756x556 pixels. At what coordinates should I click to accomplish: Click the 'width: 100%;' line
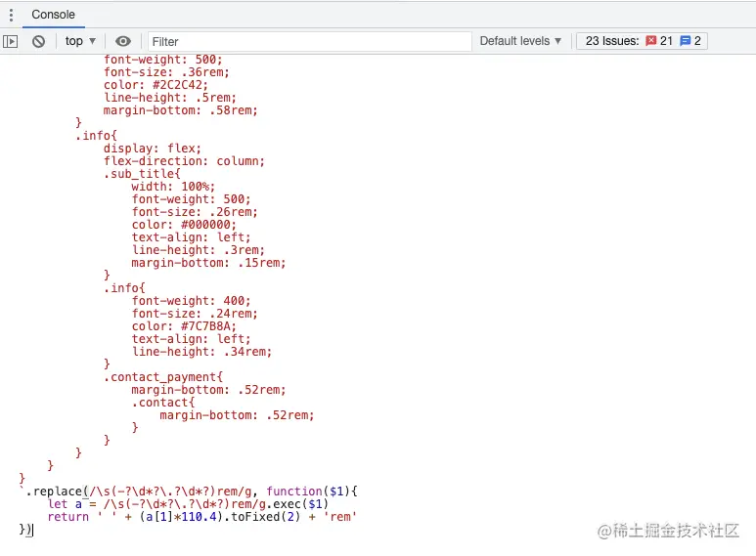click(x=173, y=187)
